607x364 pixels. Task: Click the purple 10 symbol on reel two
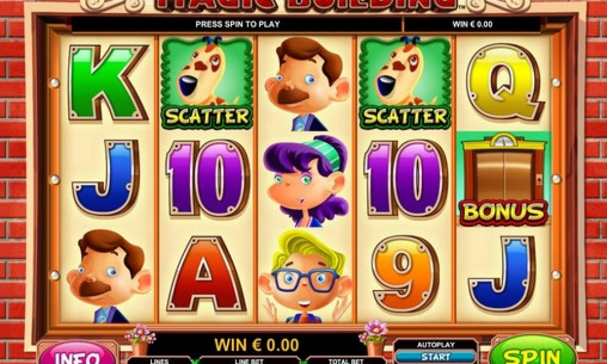point(208,178)
